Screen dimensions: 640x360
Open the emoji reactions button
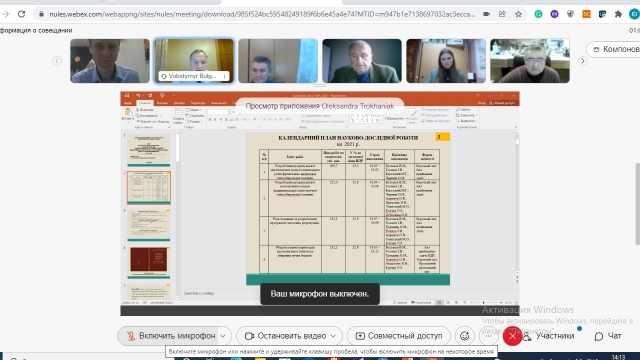(464, 336)
